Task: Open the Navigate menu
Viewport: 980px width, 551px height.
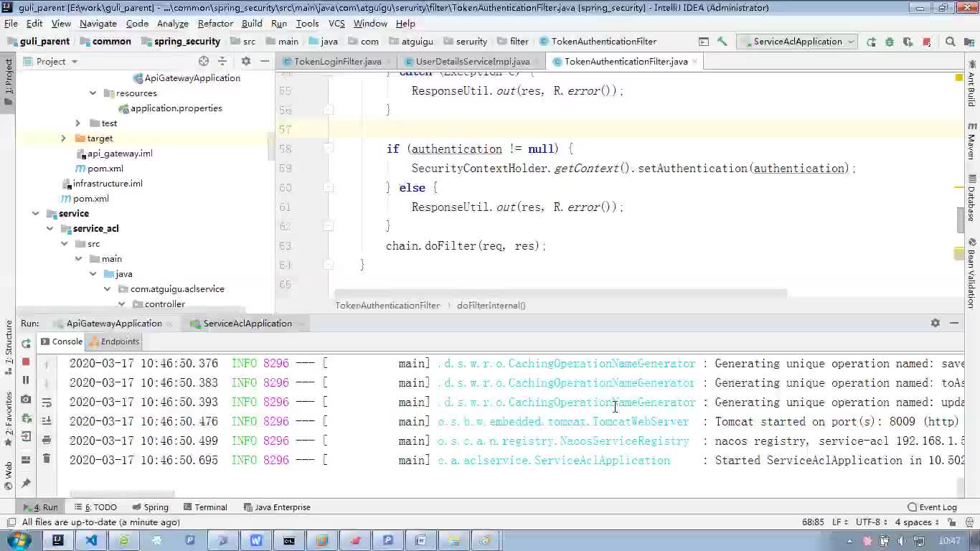Action: coord(98,23)
